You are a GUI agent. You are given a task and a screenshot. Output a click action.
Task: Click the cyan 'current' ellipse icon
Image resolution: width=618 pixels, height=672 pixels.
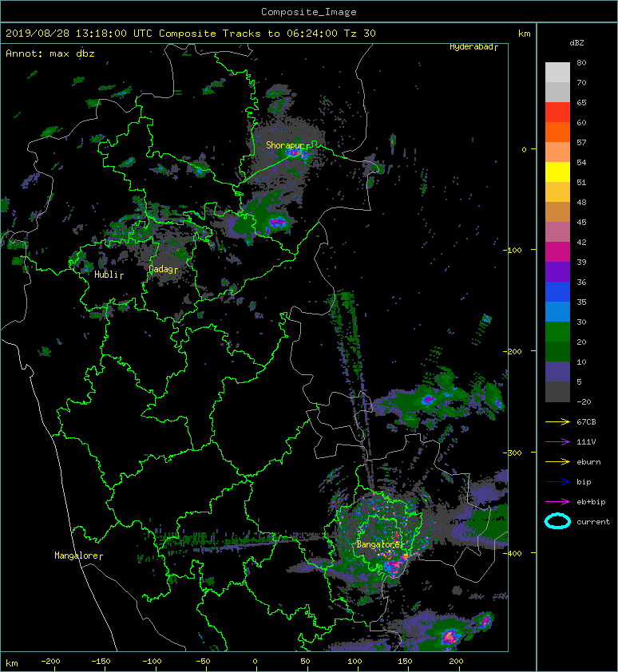(557, 521)
